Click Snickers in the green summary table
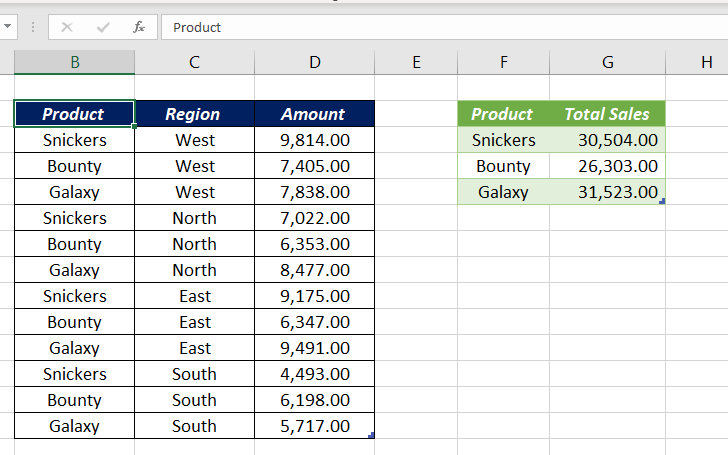728x455 pixels. [504, 140]
